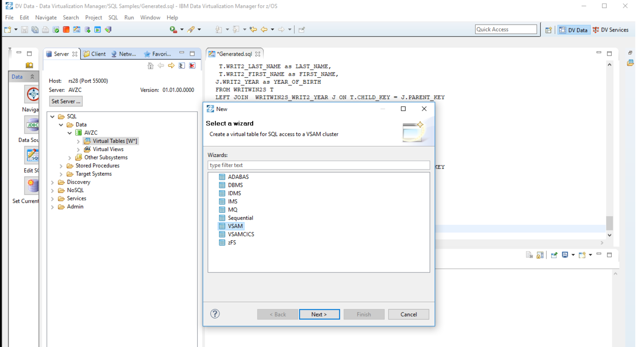
Task: Click the wizard filter text field
Action: [x=319, y=165]
